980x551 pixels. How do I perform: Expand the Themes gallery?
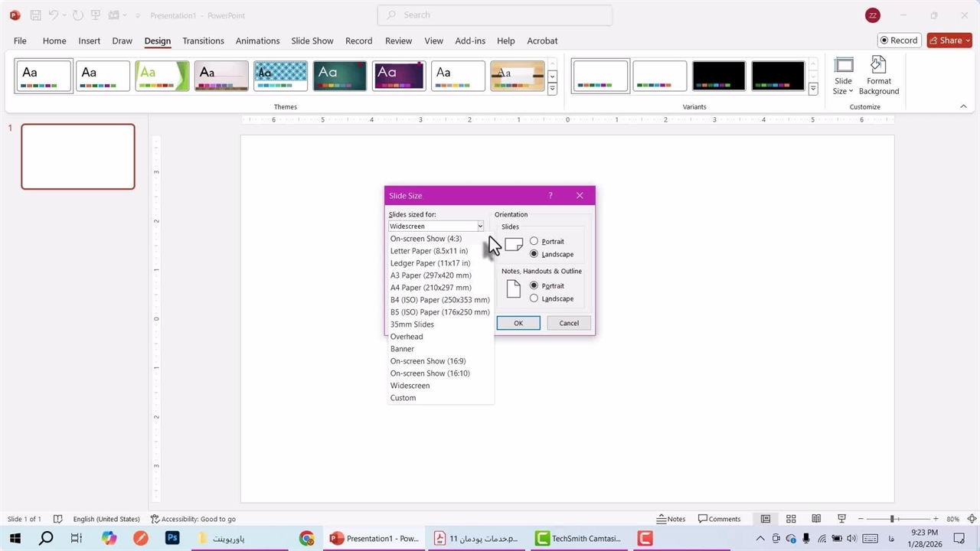pyautogui.click(x=552, y=90)
